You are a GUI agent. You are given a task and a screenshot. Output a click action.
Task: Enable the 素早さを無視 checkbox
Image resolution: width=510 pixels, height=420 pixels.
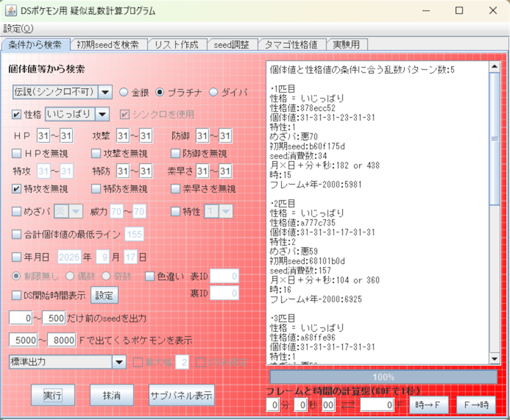(175, 189)
